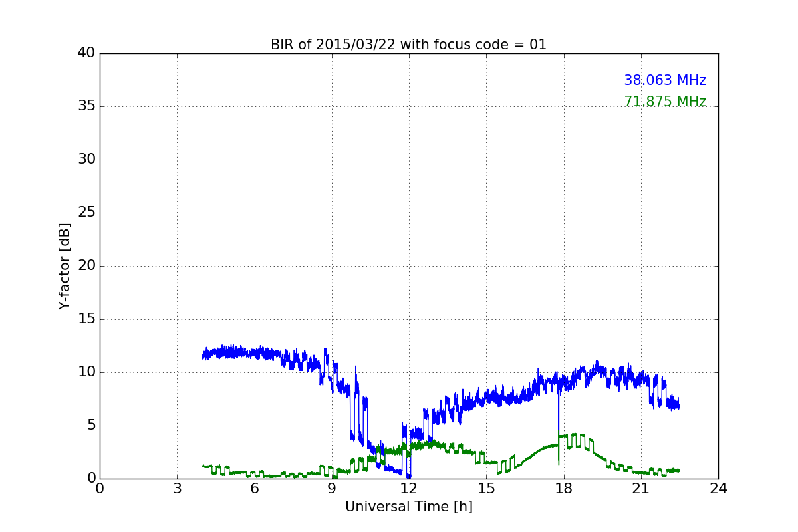Click x-axis tick label 9
The width and height of the screenshot is (798, 532).
tap(331, 489)
